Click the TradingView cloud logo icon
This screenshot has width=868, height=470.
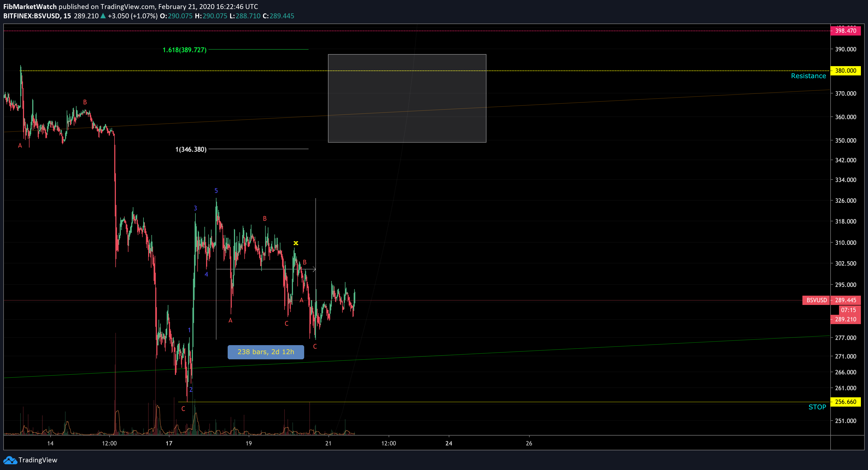coord(10,460)
